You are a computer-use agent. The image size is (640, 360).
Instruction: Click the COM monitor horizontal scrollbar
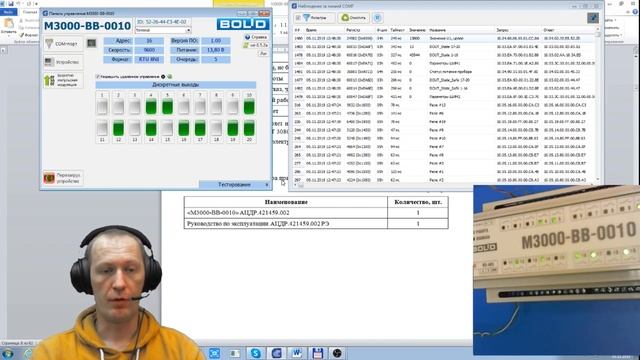tap(445, 185)
